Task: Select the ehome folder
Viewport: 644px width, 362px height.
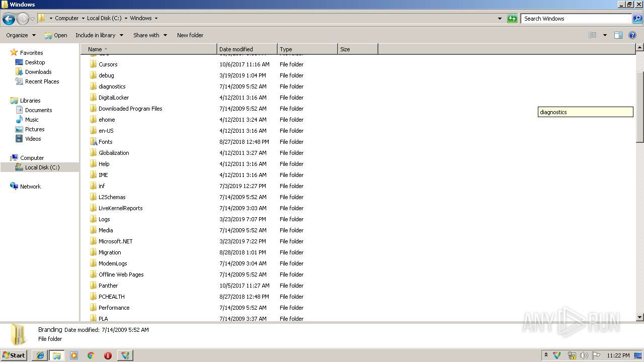Action: (x=107, y=120)
